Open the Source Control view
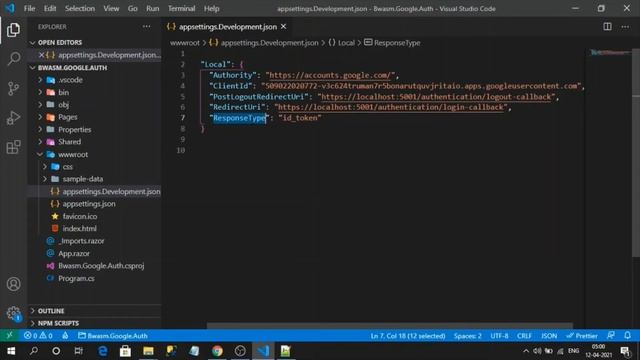The width and height of the screenshot is (640, 360). tap(13, 88)
